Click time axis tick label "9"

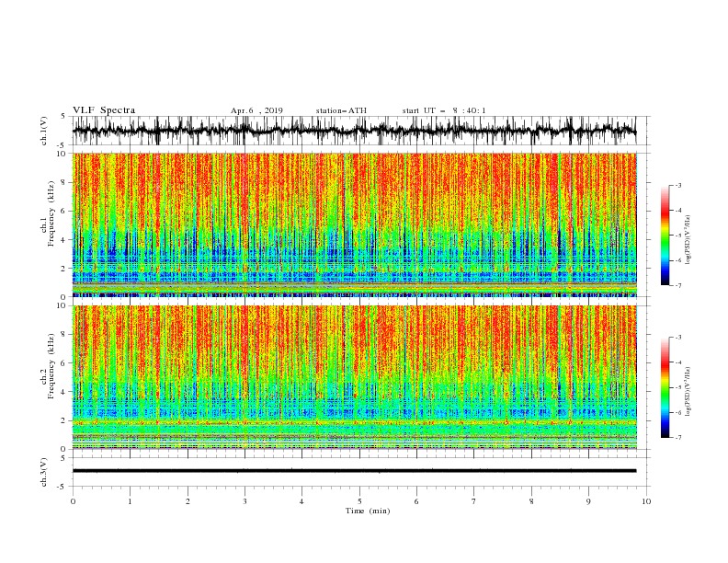[x=588, y=501]
